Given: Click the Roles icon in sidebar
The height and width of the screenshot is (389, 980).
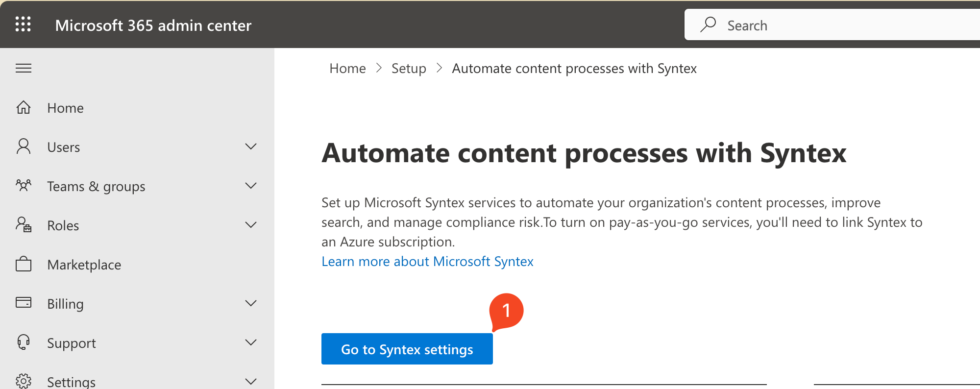Looking at the screenshot, I should 24,225.
